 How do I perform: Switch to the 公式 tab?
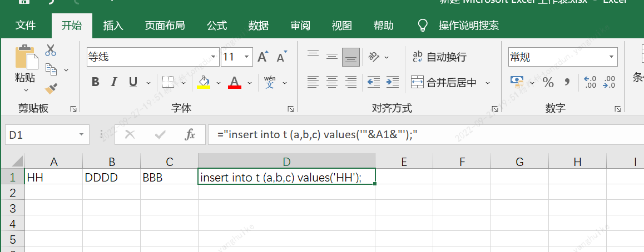point(217,26)
